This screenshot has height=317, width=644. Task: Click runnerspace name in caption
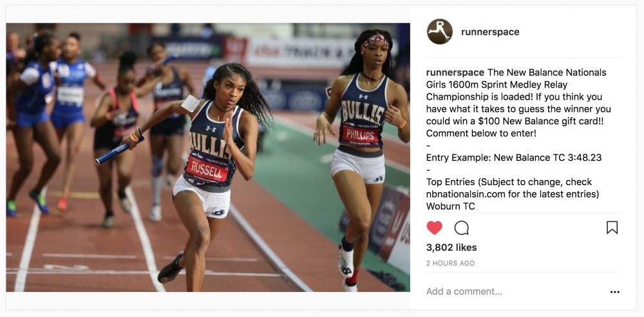[455, 73]
